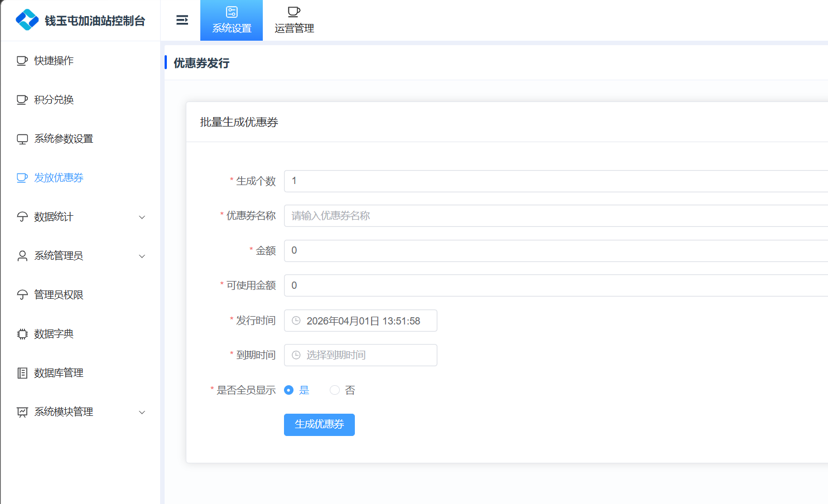Click the 快捷操作 cup icon
The image size is (828, 504).
pos(22,61)
